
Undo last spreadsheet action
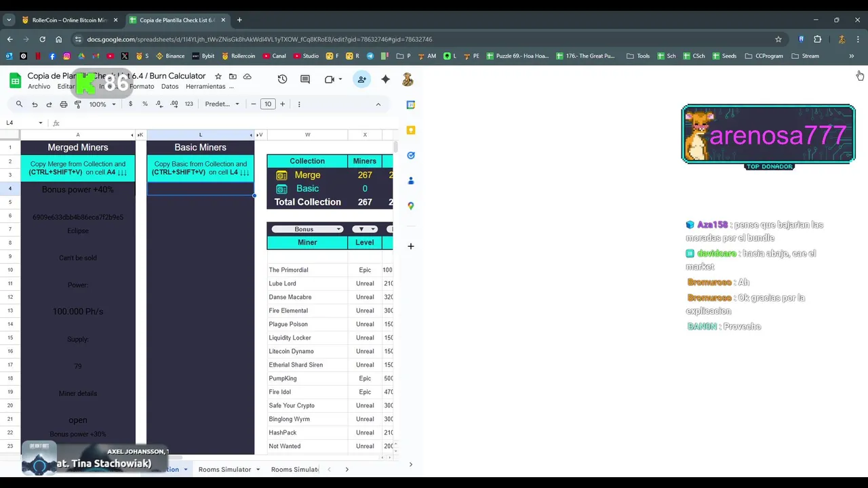pyautogui.click(x=35, y=104)
